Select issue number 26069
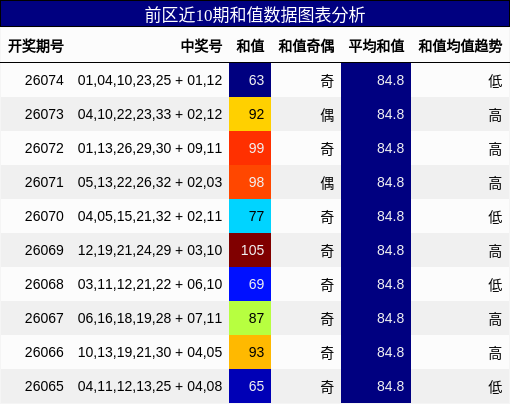 tap(44, 250)
